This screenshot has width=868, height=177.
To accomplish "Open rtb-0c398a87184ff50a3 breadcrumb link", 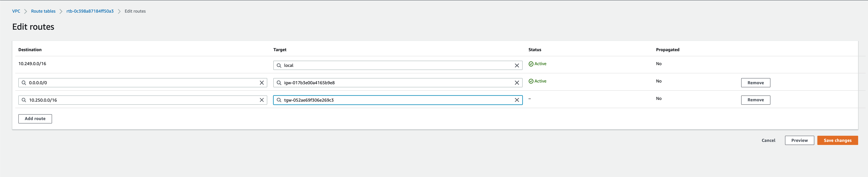I will click(90, 11).
